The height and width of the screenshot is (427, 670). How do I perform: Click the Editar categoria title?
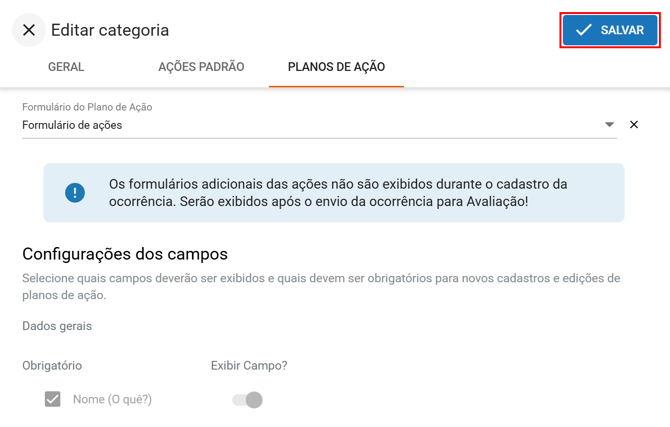[x=110, y=30]
